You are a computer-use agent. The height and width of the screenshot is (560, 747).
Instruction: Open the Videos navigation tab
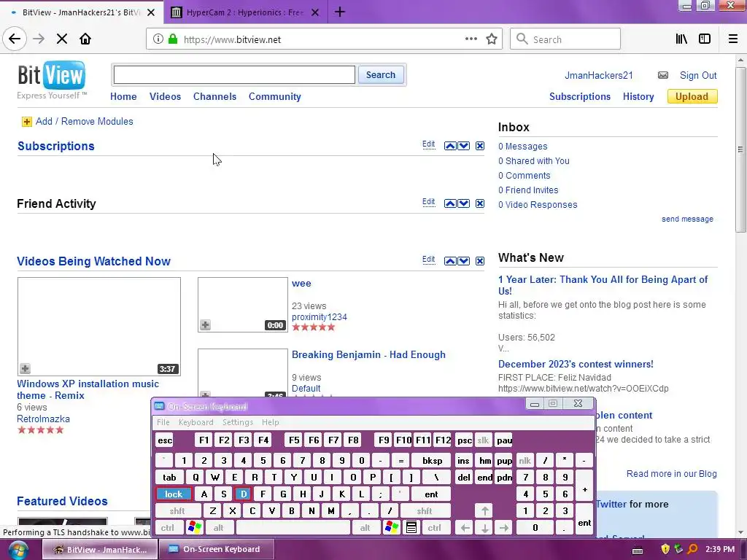(165, 96)
